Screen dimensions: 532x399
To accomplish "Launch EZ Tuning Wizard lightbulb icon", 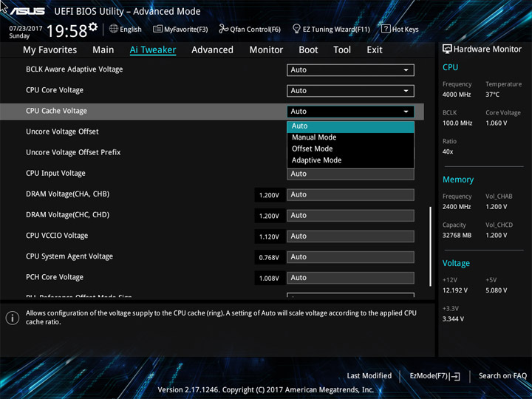I will pyautogui.click(x=296, y=29).
